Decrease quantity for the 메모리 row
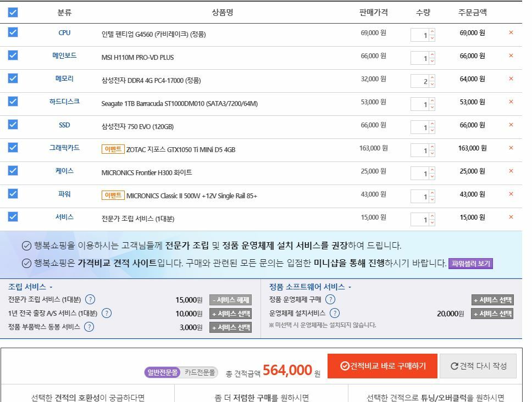Image resolution: width=532 pixels, height=402 pixels. [x=432, y=85]
